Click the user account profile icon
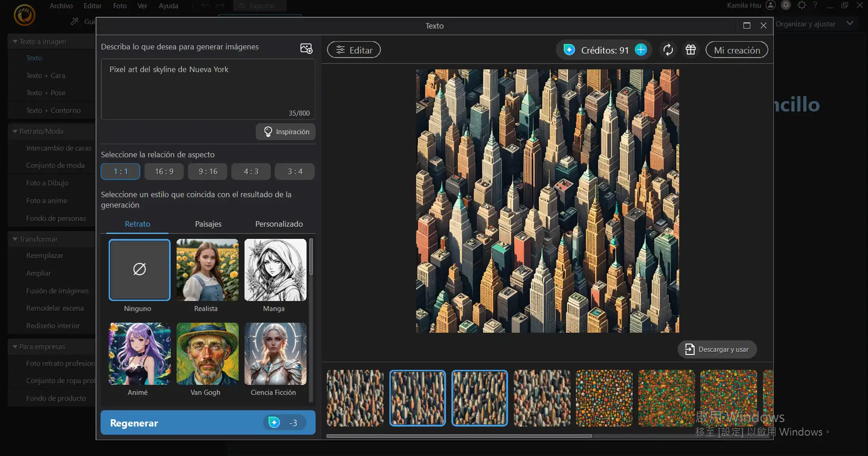Viewport: 868px width, 456px height. click(771, 5)
